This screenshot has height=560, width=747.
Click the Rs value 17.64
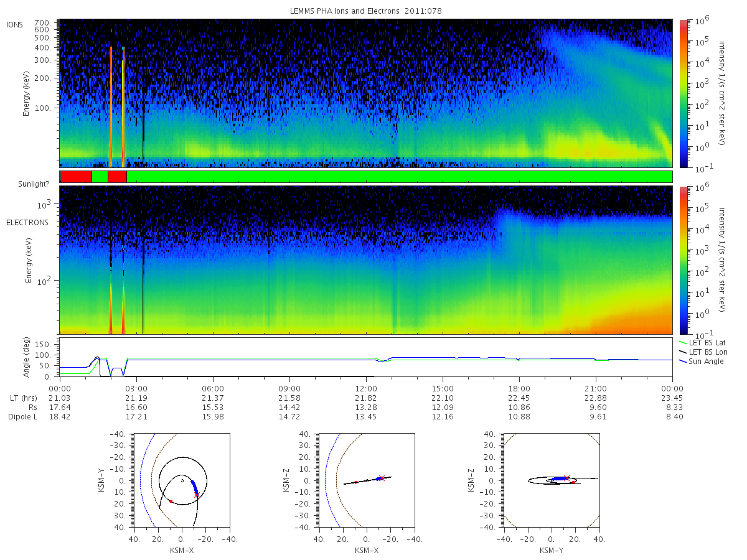(x=60, y=407)
